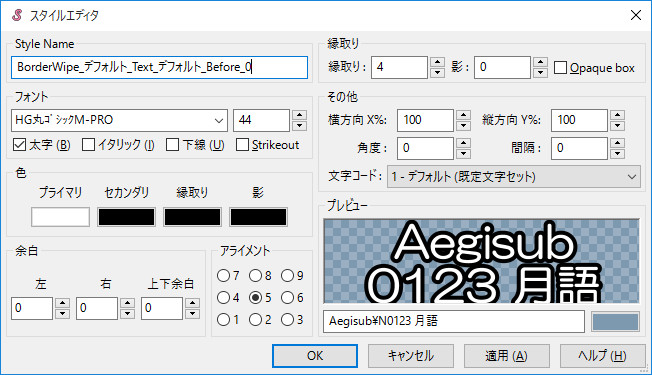Increase the 上下余白 vertical margin value
652x375 pixels.
[x=192, y=303]
